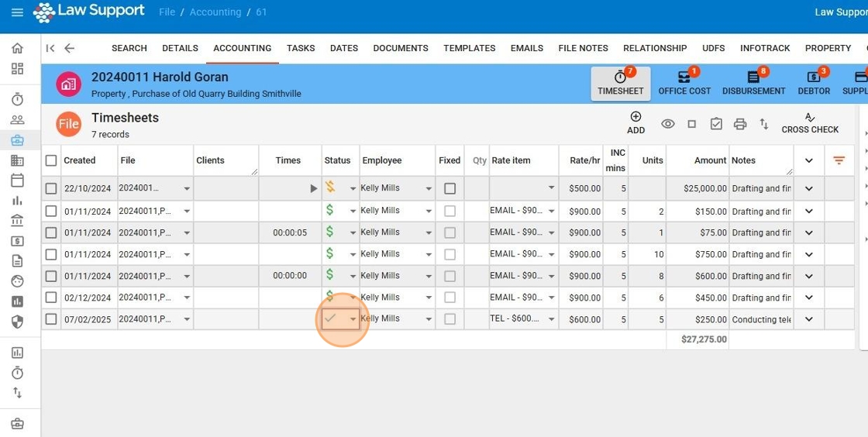Switch to the DOCUMENTS tab
The height and width of the screenshot is (437, 868).
pyautogui.click(x=401, y=48)
